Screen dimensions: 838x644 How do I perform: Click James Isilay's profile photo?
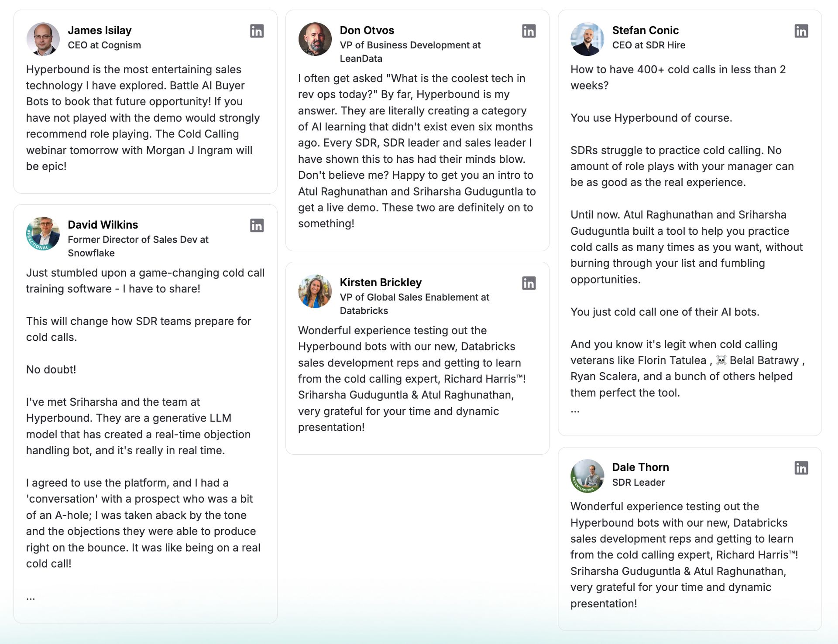(x=43, y=39)
